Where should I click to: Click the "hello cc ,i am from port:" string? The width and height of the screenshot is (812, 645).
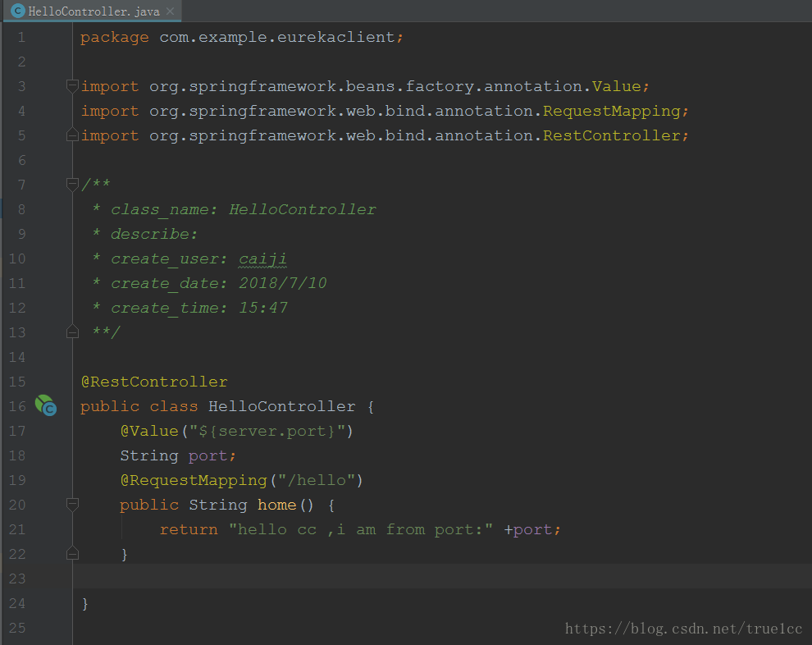pyautogui.click(x=360, y=529)
